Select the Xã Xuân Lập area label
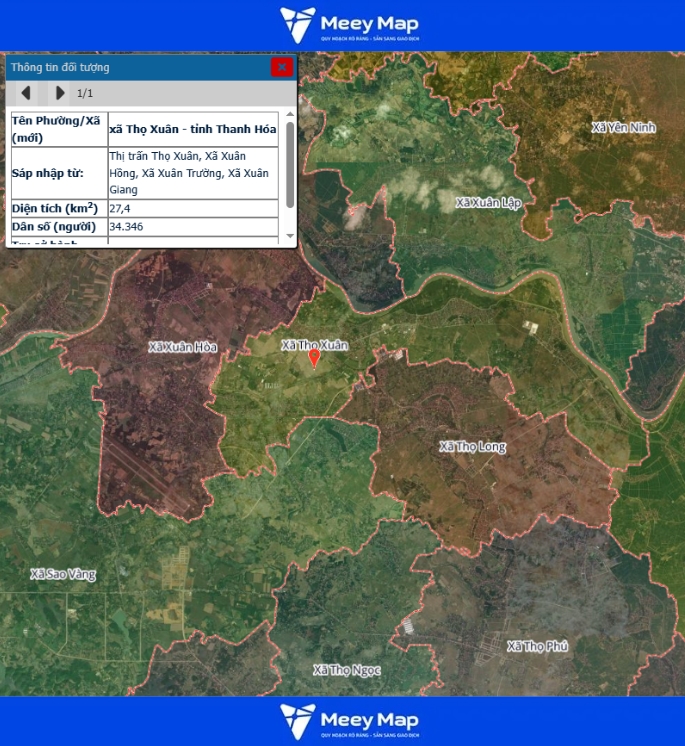 click(x=488, y=202)
